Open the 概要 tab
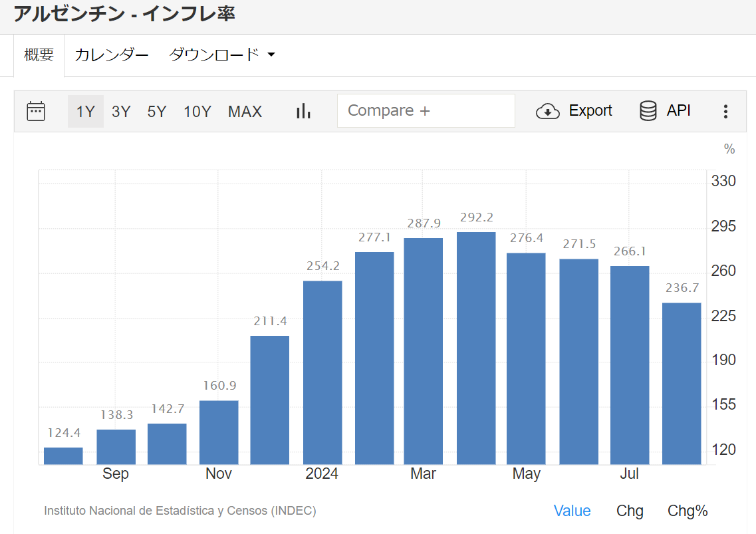 39,55
